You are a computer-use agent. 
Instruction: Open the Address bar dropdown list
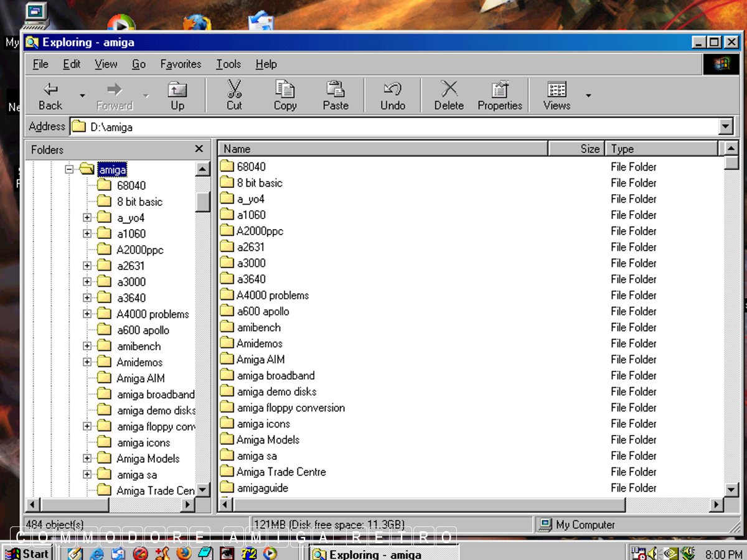(725, 127)
